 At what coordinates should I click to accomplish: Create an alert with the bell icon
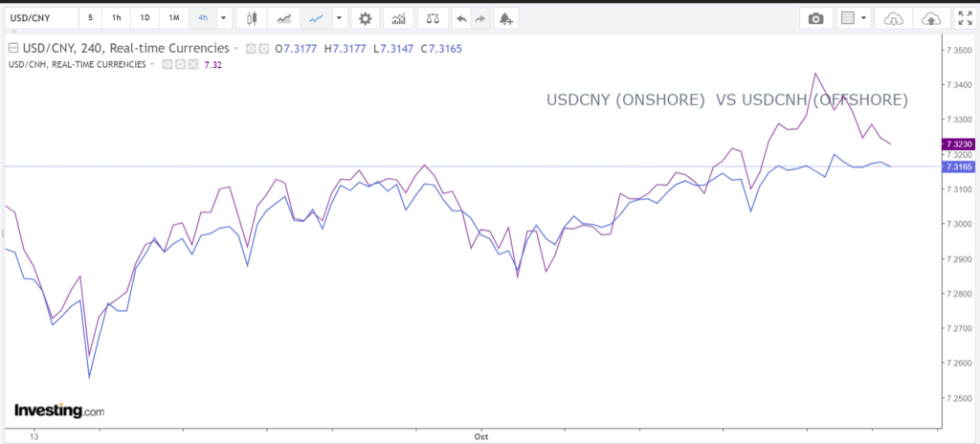pos(505,18)
